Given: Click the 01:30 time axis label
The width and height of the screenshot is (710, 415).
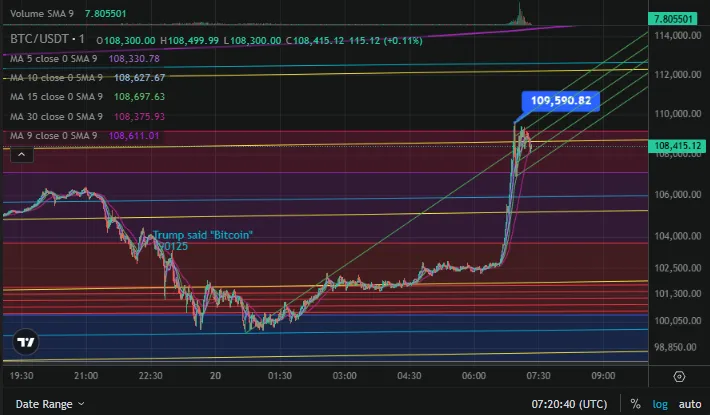Looking at the screenshot, I should [x=279, y=376].
